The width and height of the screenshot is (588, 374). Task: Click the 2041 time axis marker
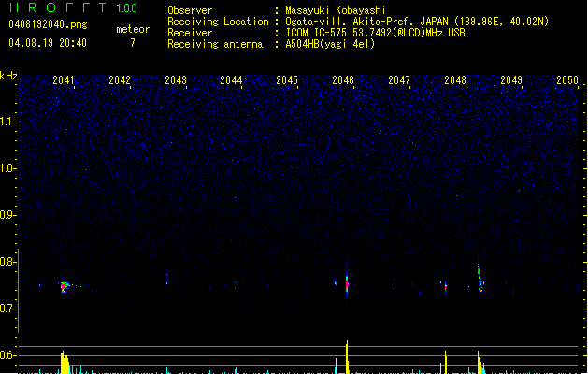click(63, 80)
